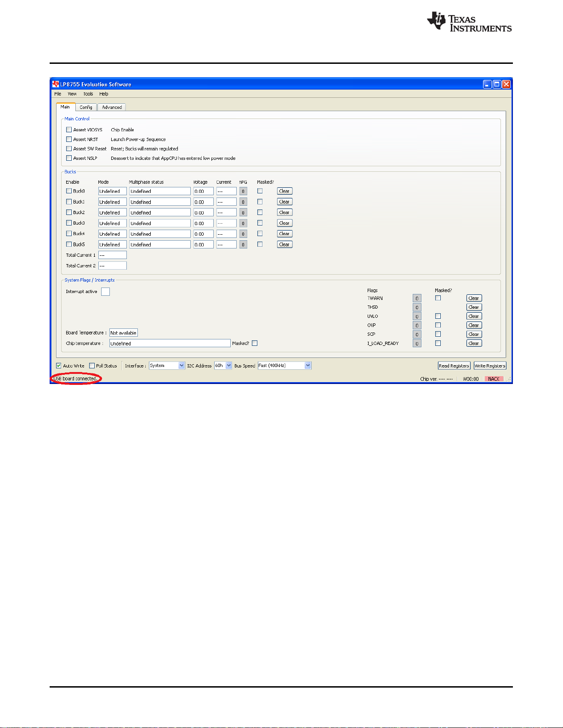Click Clear button for Buck5
Screen dimensions: 563x728
click(284, 244)
